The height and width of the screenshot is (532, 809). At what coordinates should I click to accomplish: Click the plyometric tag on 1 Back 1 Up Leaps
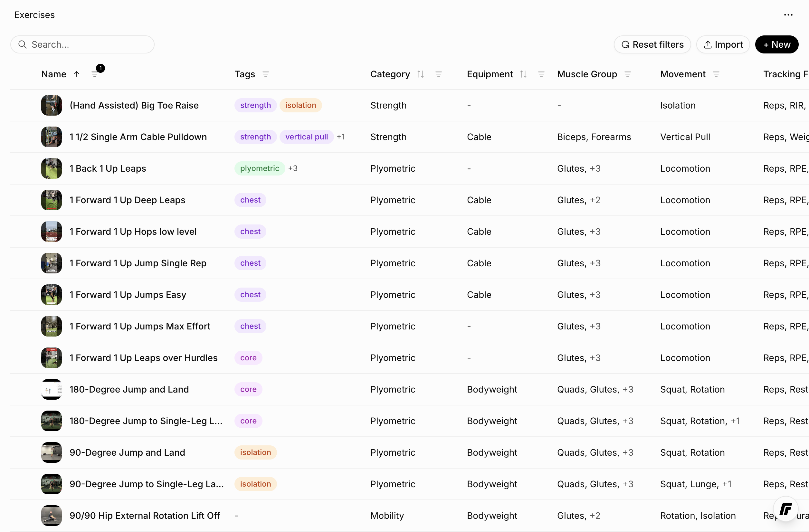coord(259,169)
